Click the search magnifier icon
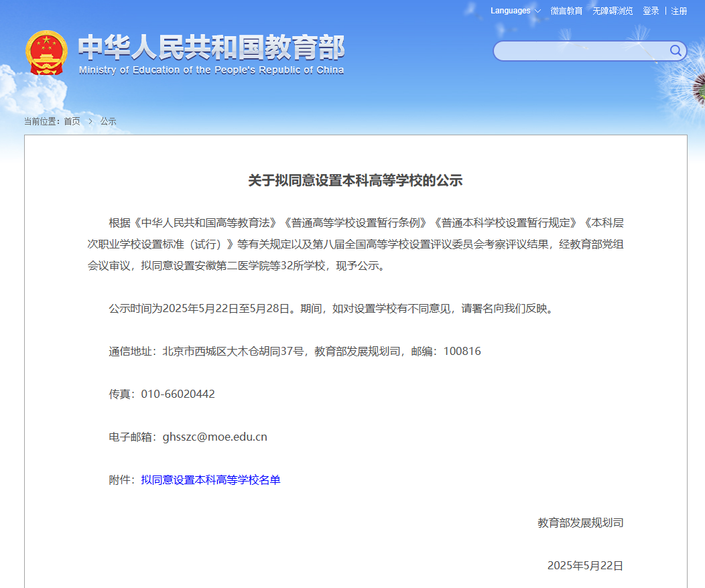Screen dimensions: 705x588 676,51
